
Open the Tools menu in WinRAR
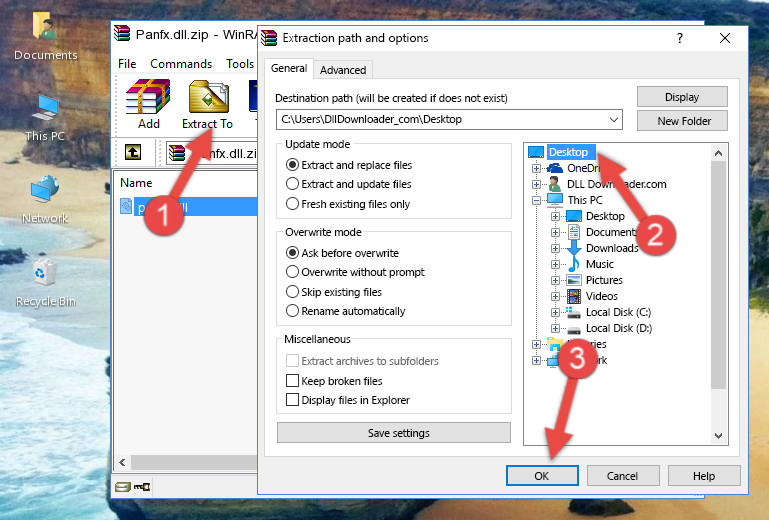(239, 64)
